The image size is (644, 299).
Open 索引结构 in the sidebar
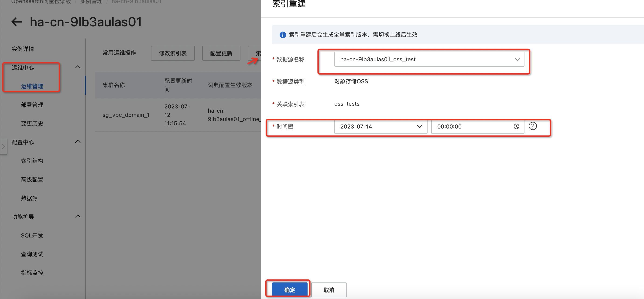pos(32,161)
